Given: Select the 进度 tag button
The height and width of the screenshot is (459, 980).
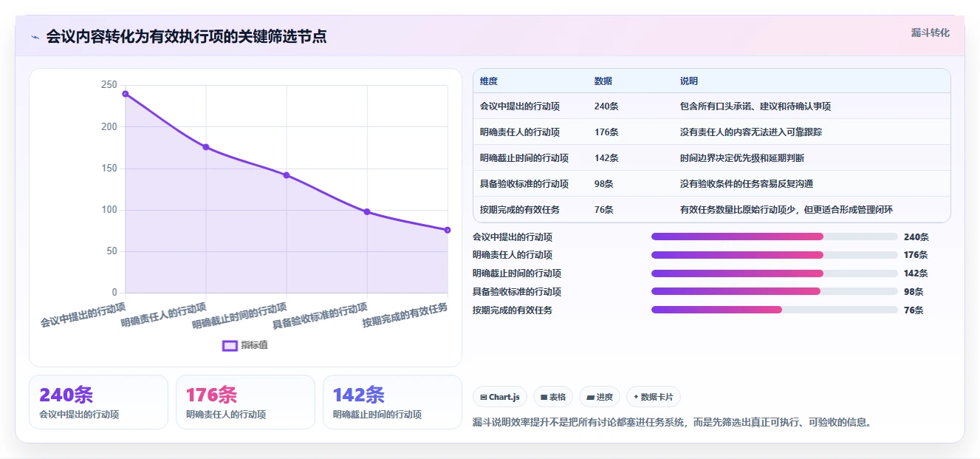Looking at the screenshot, I should click(x=600, y=397).
